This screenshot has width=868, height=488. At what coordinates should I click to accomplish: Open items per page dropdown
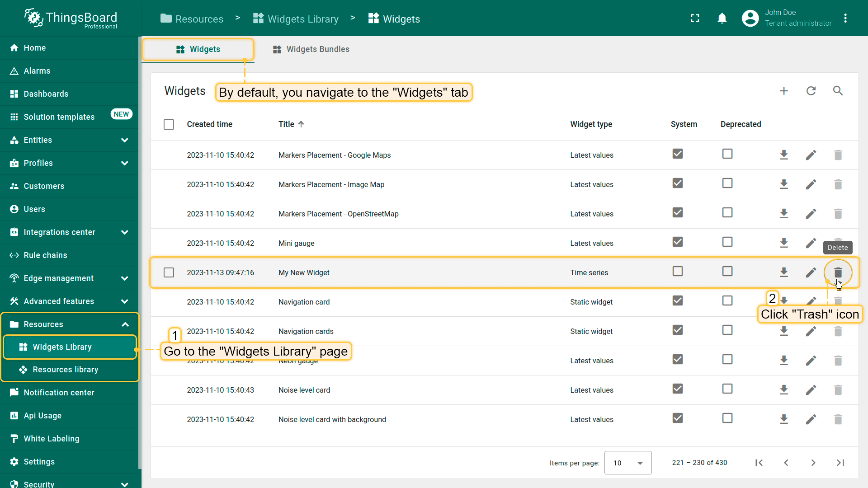point(627,463)
